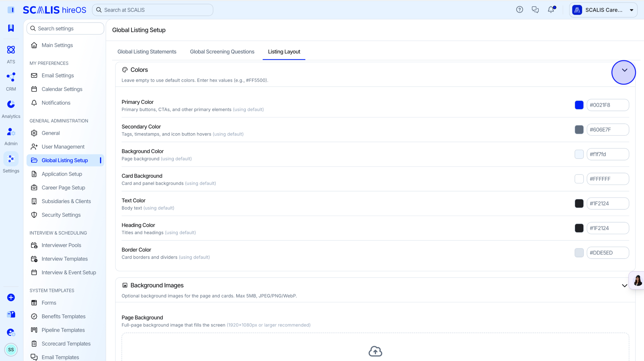644x361 pixels.
Task: Click the Border Color light swatch
Action: click(579, 253)
